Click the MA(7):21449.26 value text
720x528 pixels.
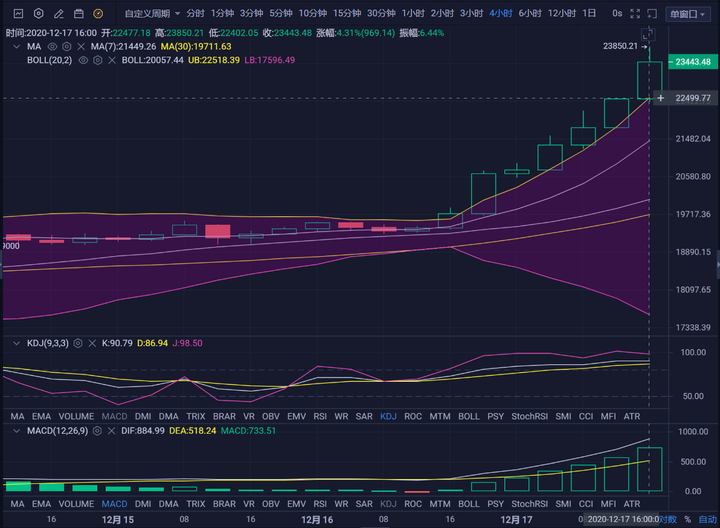(x=124, y=46)
